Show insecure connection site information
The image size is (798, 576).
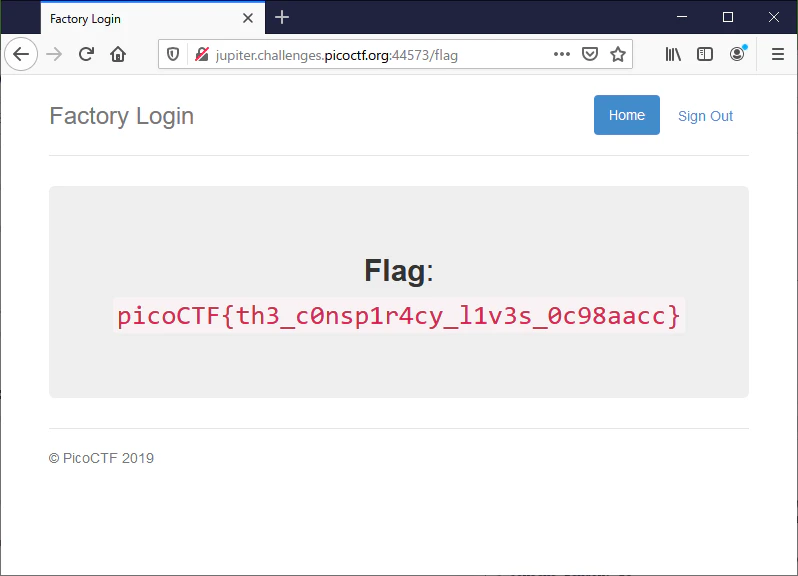pyautogui.click(x=202, y=54)
